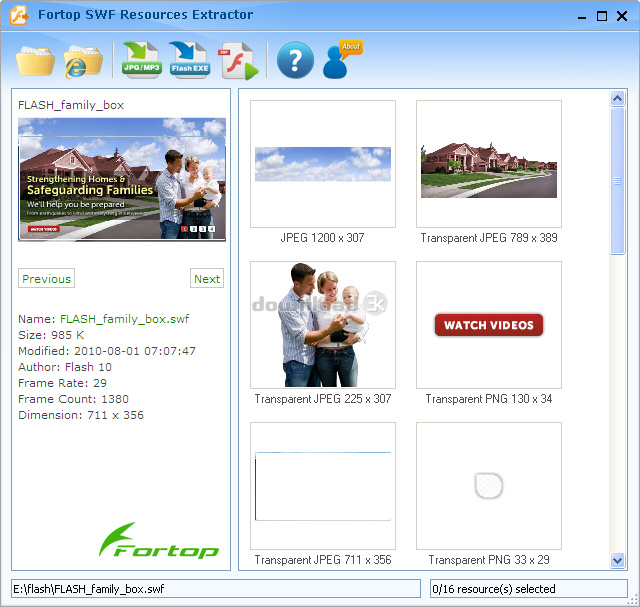Click the FLASH_family_box preview image
This screenshot has height=607, width=640.
(x=122, y=179)
